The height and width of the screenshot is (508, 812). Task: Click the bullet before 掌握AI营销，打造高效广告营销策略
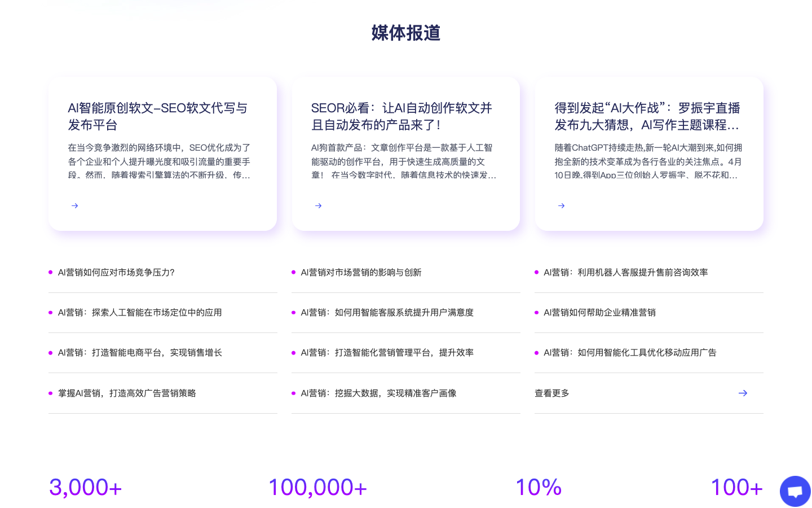click(x=50, y=393)
